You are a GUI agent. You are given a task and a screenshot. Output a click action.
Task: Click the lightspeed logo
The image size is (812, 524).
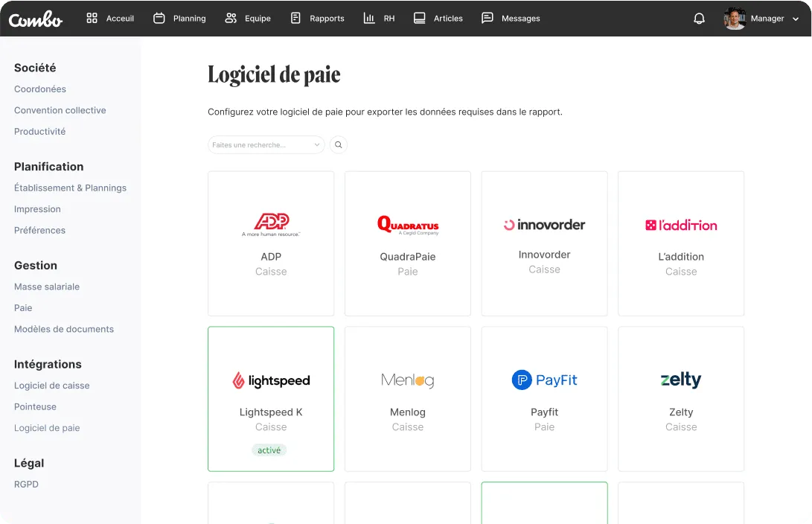pos(271,380)
